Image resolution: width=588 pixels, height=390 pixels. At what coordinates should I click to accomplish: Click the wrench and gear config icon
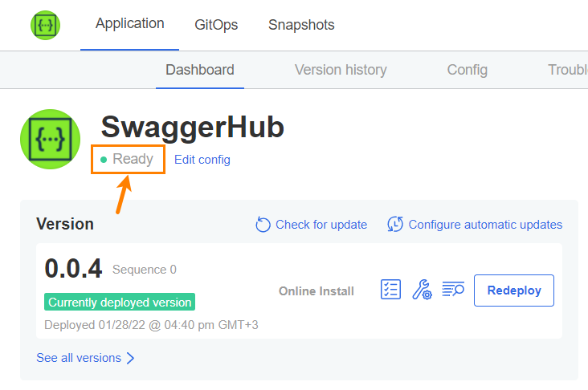(422, 290)
